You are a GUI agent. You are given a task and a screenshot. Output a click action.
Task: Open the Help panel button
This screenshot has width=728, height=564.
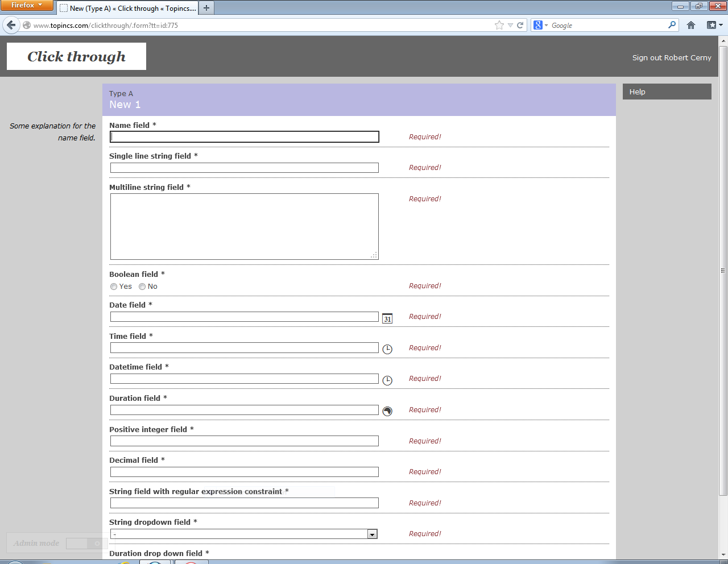[x=667, y=92]
